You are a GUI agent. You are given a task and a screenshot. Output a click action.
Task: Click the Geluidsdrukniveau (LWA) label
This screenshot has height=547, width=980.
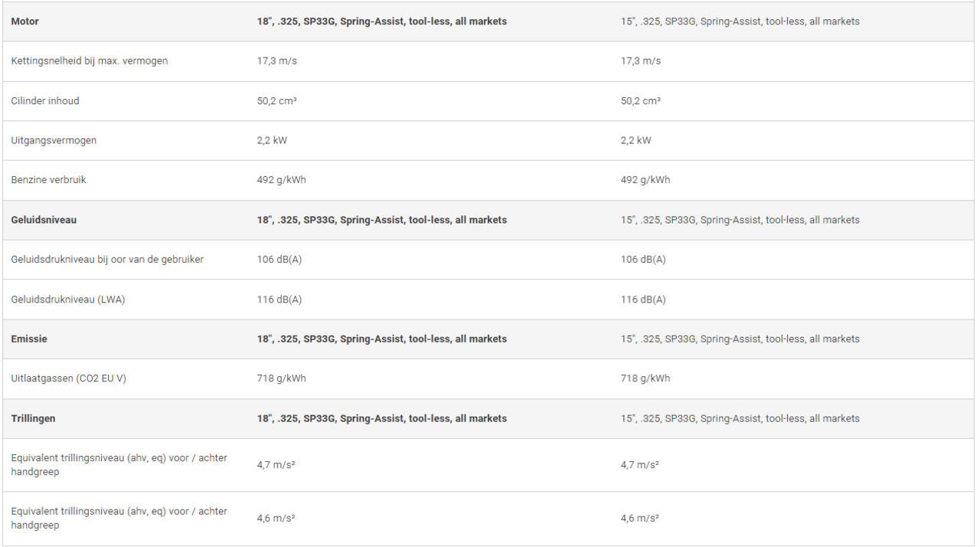(x=67, y=300)
